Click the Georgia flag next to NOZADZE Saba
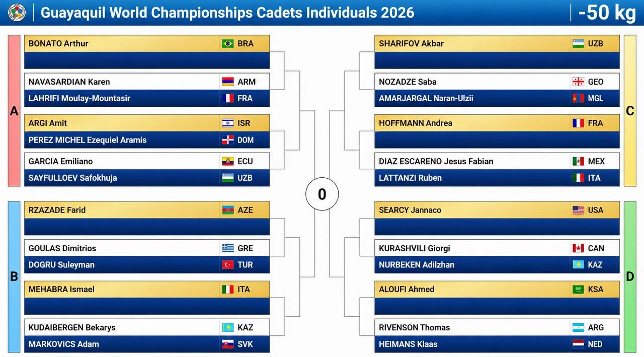The height and width of the screenshot is (357, 644). click(578, 82)
